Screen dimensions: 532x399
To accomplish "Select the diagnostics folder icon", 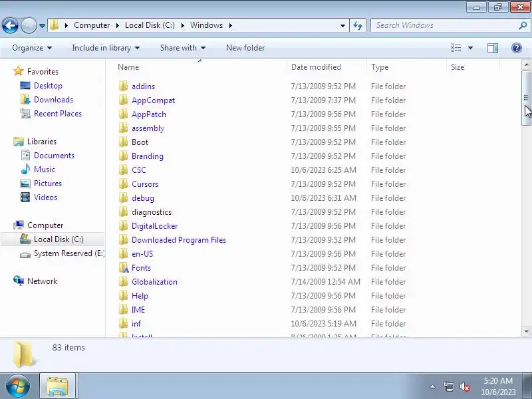I will 124,211.
